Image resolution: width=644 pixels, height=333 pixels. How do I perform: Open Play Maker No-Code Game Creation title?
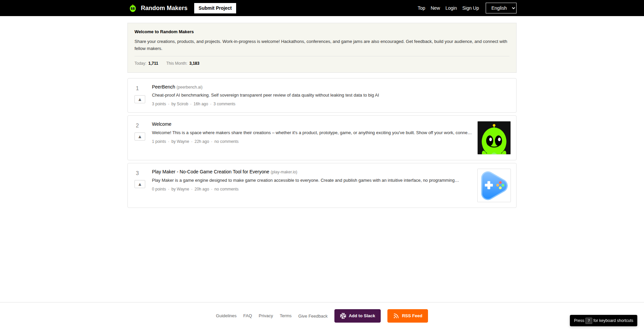(x=211, y=172)
